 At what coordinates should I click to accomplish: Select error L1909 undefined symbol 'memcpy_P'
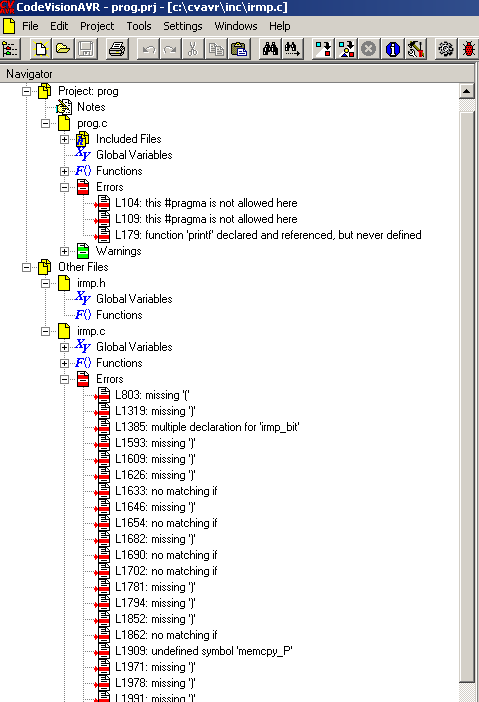204,651
